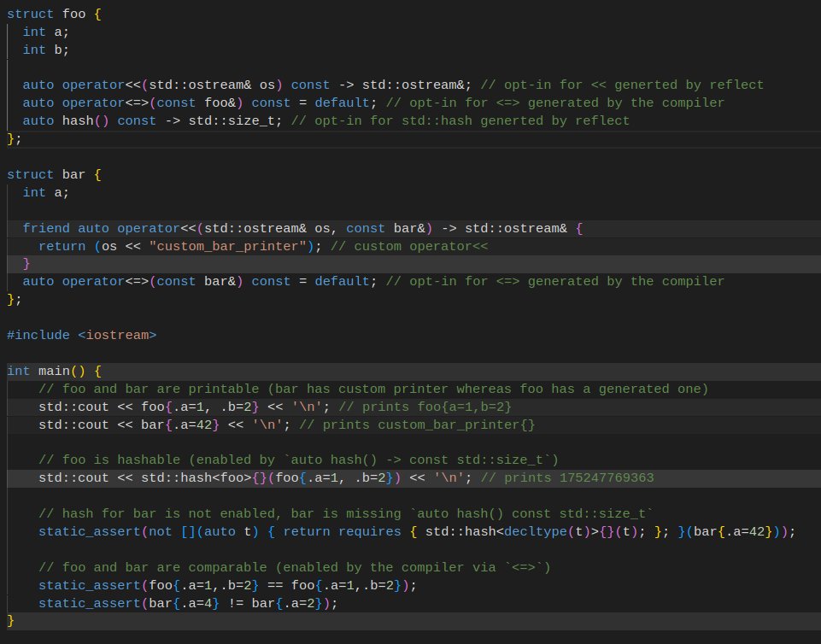The image size is (821, 644).
Task: Click 'std::hash<foo>{}' in the cout line
Action: 204,478
